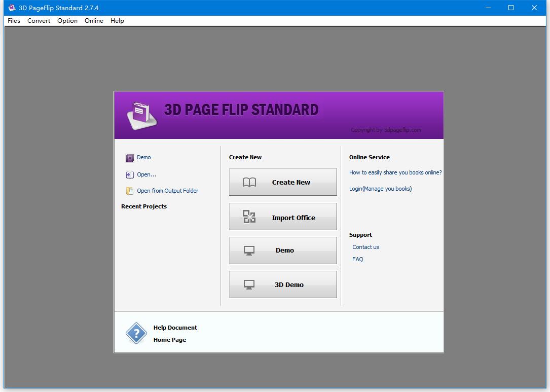Click 'How to easily share you books online?'
The image size is (550, 392).
tap(395, 172)
